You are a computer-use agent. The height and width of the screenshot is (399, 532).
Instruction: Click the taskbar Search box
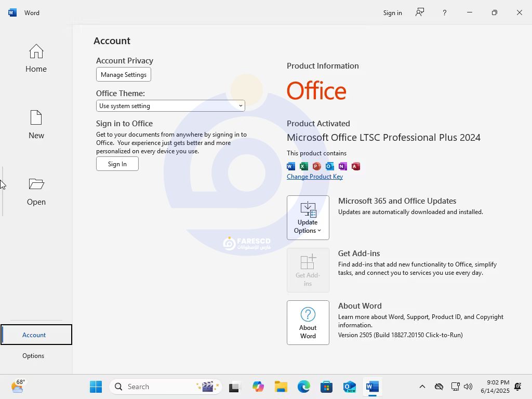pos(166,387)
